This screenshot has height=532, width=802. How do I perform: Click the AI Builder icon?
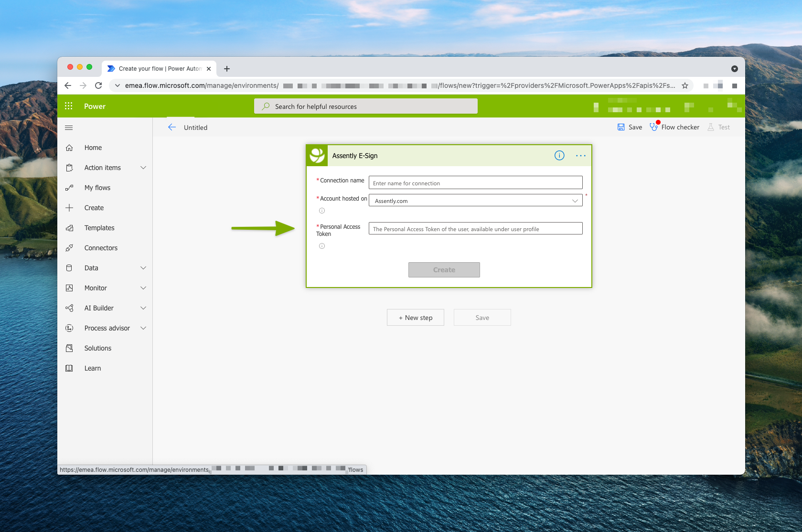point(69,308)
